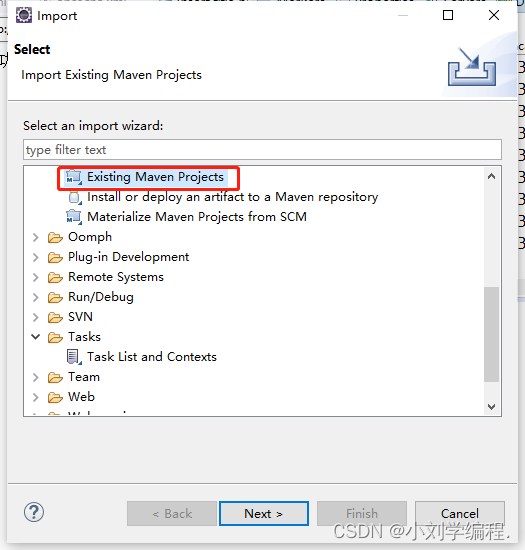Expand the Plug-in Development category

point(35,257)
